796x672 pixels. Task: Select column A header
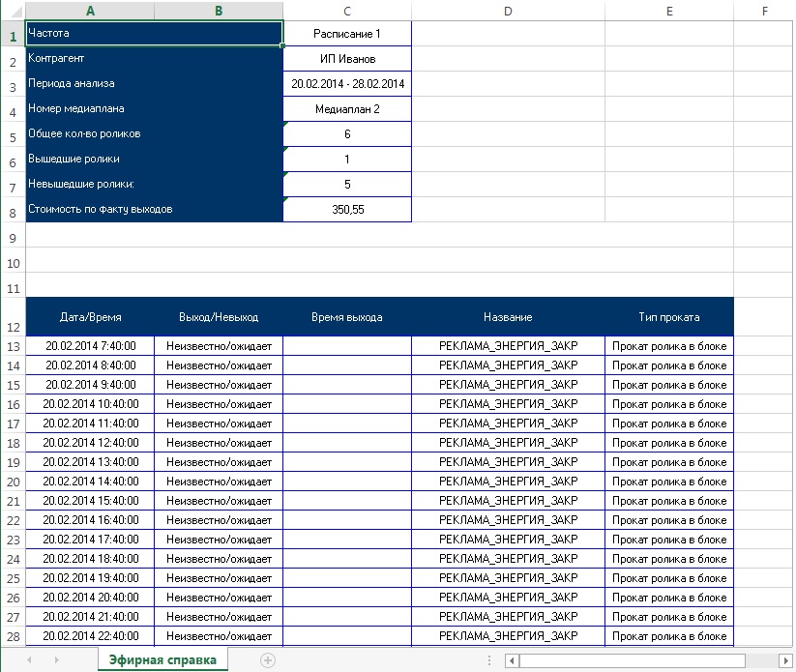90,11
